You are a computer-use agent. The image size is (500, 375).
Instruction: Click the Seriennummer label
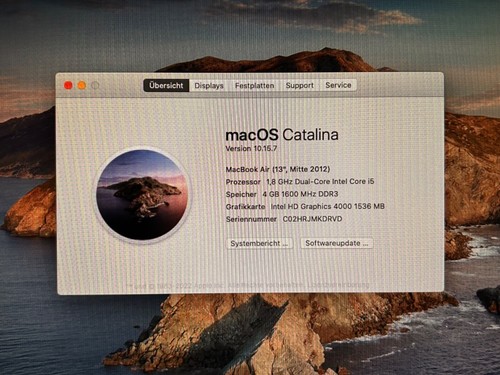click(251, 219)
